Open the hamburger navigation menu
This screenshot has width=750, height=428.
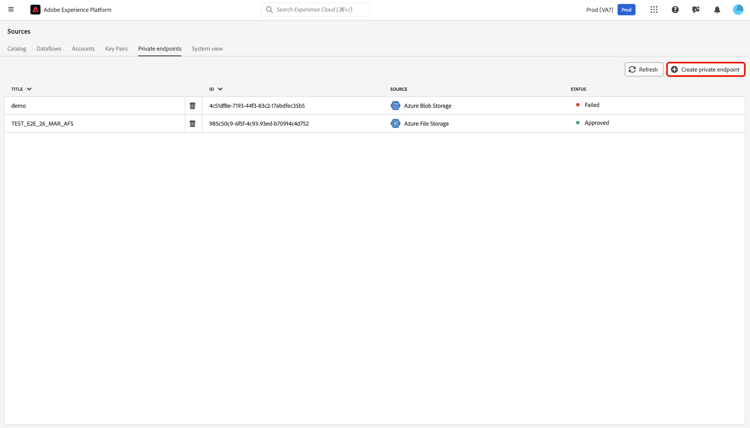[11, 10]
